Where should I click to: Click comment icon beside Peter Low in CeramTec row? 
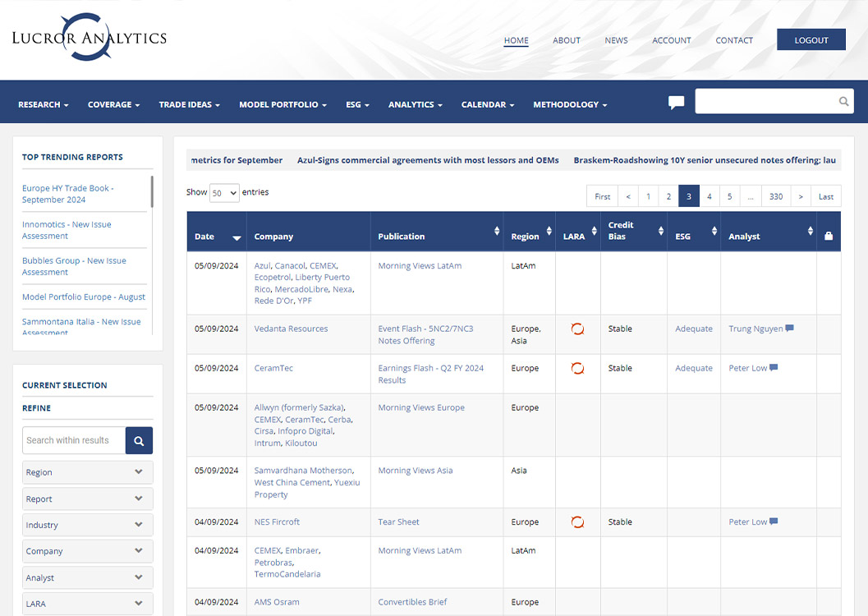pyautogui.click(x=774, y=367)
